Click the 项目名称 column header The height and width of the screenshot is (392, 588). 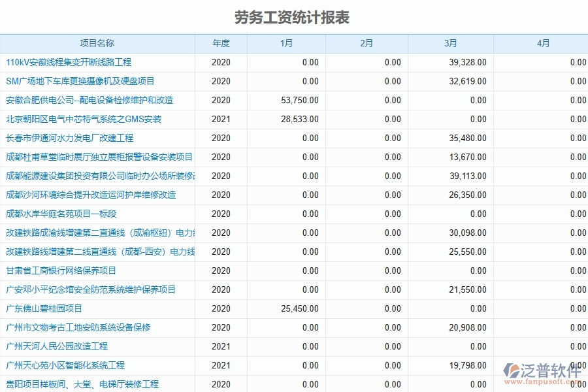[97, 44]
